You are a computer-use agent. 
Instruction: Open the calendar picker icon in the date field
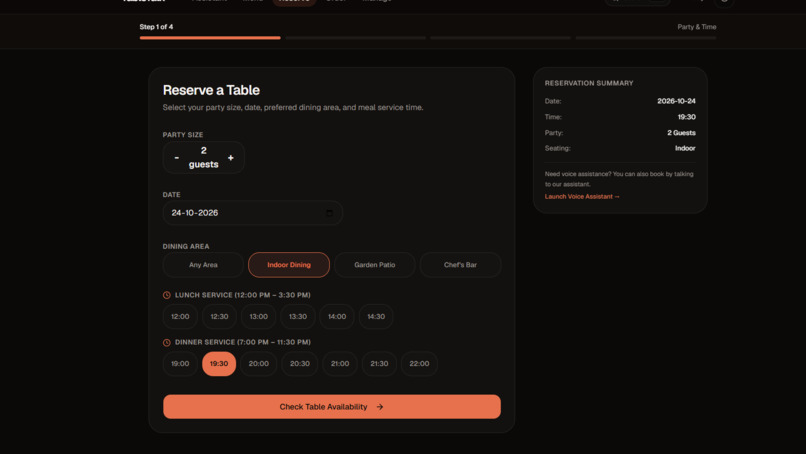coord(329,213)
